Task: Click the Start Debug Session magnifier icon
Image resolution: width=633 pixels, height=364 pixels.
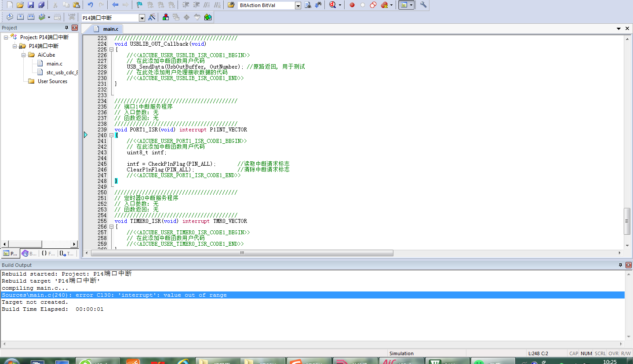Action: pyautogui.click(x=333, y=5)
